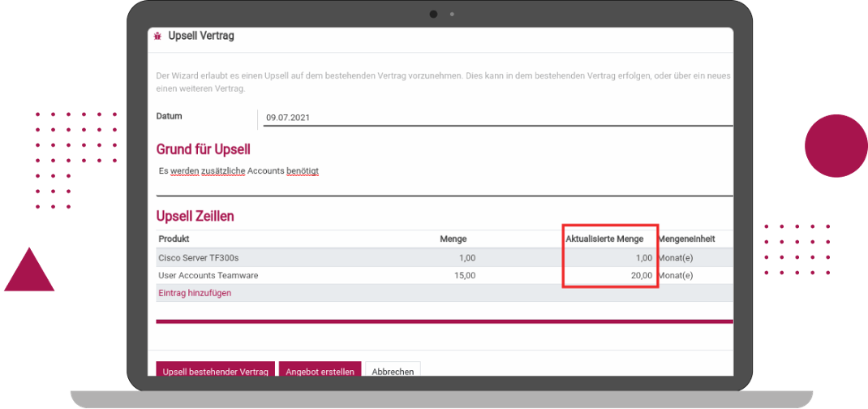868x409 pixels.
Task: Click the bug icon beside Upsell Vertrag
Action: tap(157, 37)
